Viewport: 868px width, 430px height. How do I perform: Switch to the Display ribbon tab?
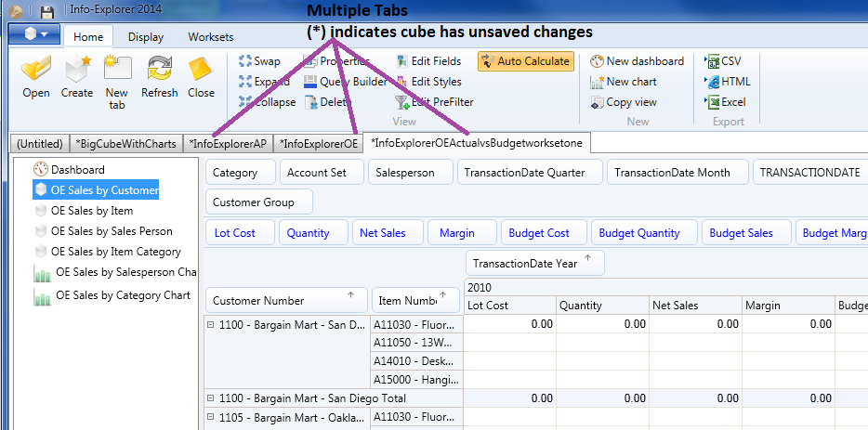146,37
